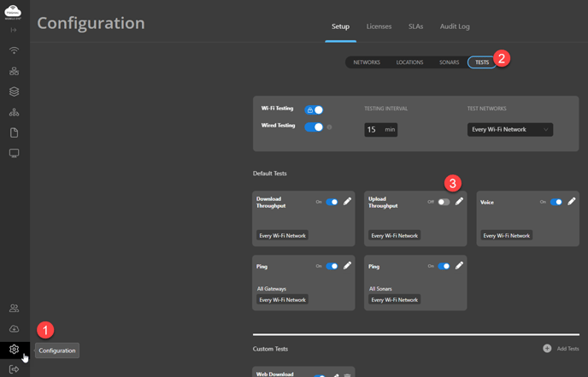Click the Configuration gear icon
Viewport: 588px width, 377px height.
[x=14, y=350]
